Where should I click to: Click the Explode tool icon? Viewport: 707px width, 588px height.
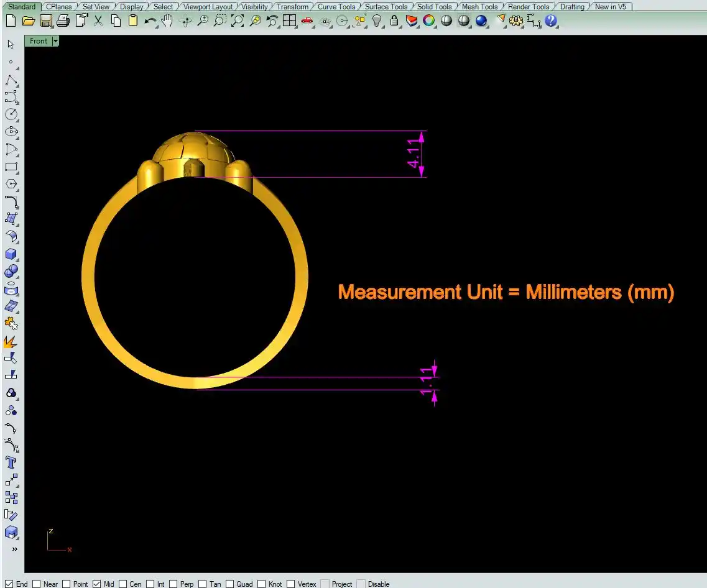11,341
